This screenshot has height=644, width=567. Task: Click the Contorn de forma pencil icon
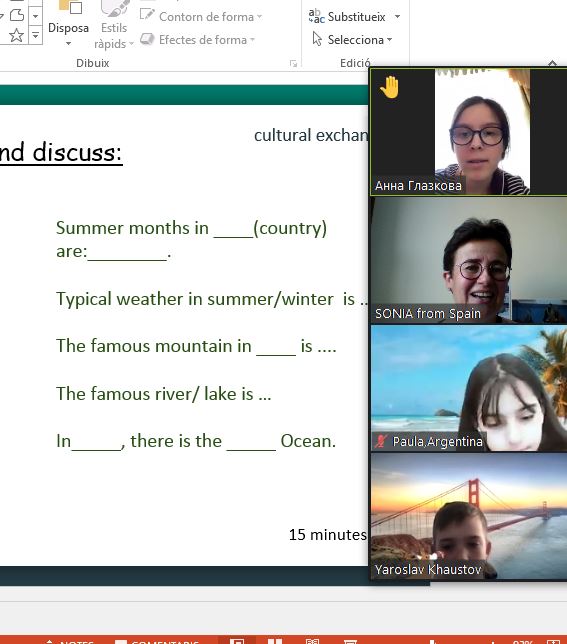[x=147, y=16]
